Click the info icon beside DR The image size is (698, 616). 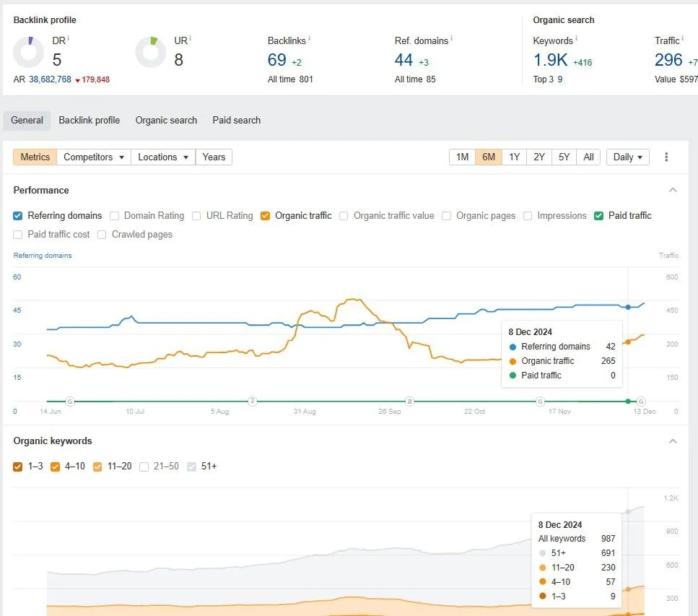coord(69,38)
